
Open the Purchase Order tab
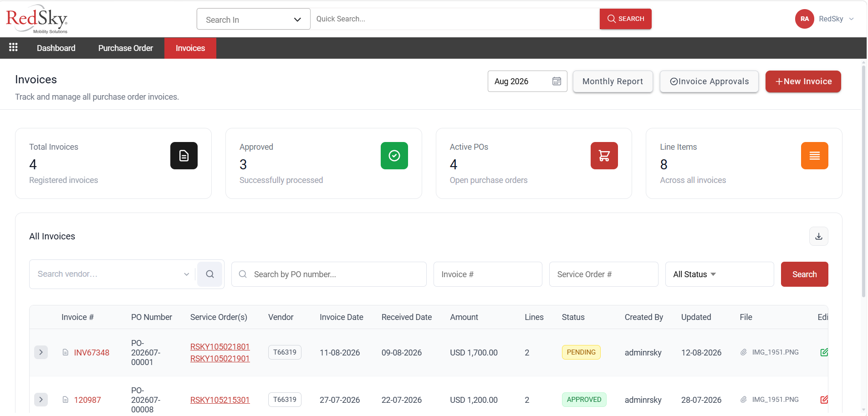point(126,48)
